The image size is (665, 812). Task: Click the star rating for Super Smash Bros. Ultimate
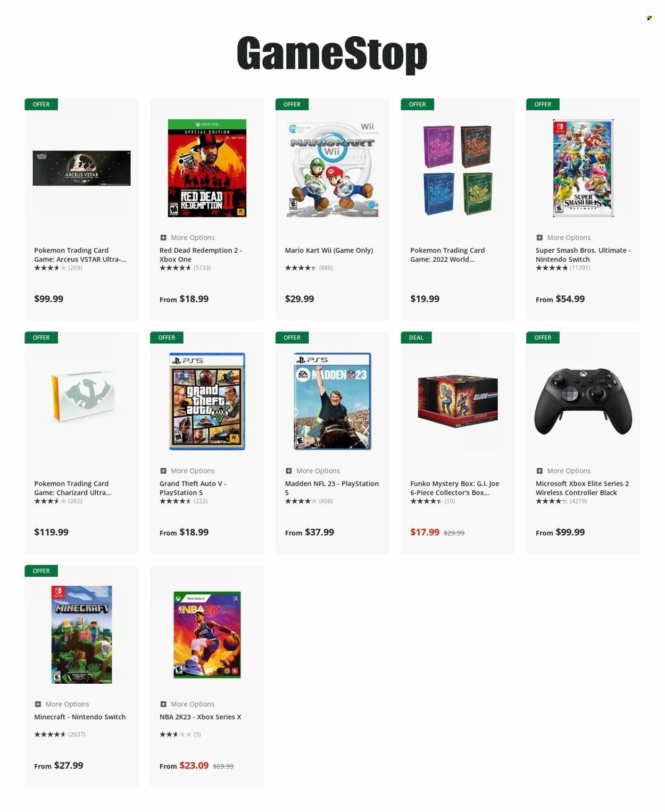pos(552,268)
